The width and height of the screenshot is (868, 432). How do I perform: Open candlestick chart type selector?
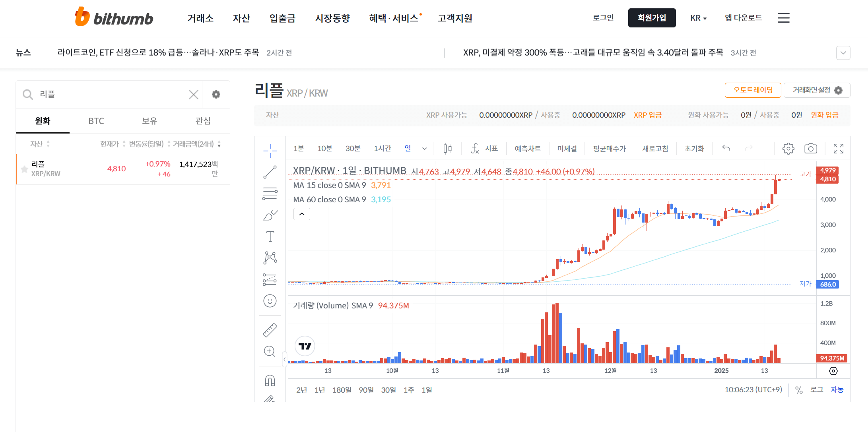point(447,148)
